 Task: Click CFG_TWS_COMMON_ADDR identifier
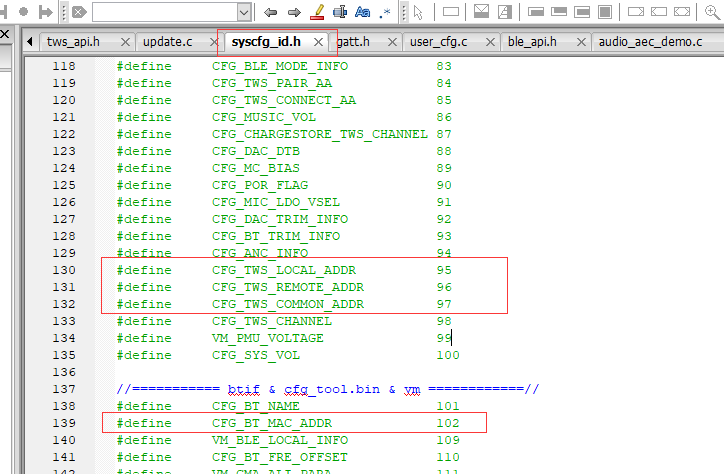288,305
